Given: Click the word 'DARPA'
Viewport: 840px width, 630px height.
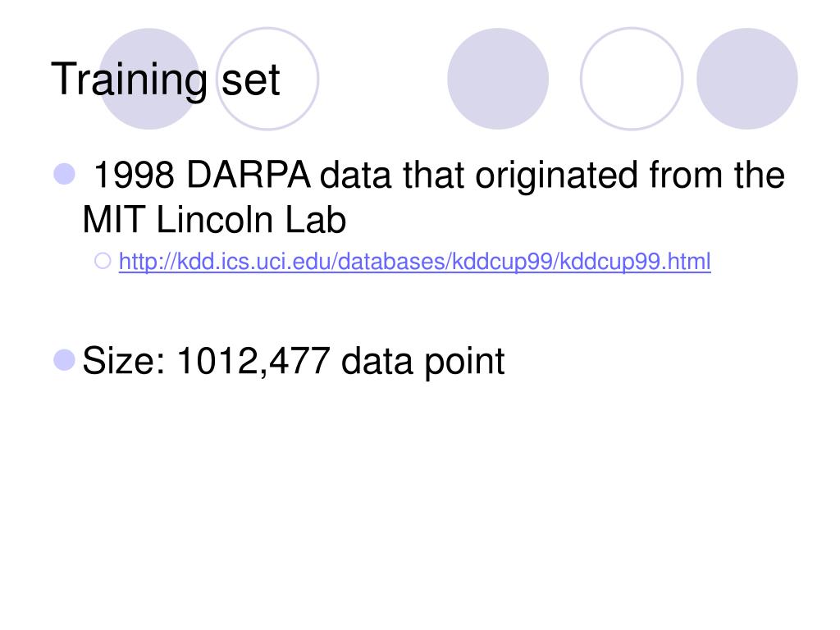Looking at the screenshot, I should (x=249, y=176).
